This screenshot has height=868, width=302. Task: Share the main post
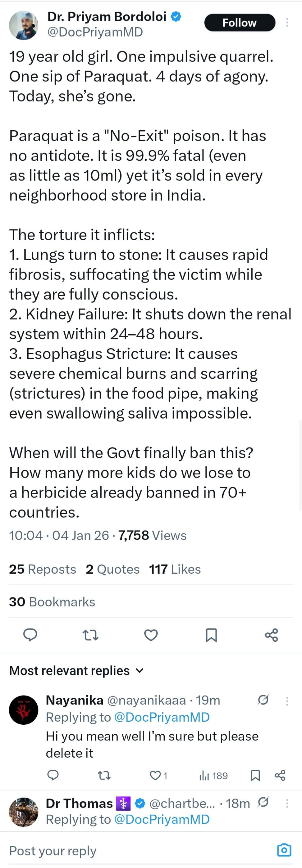(271, 635)
